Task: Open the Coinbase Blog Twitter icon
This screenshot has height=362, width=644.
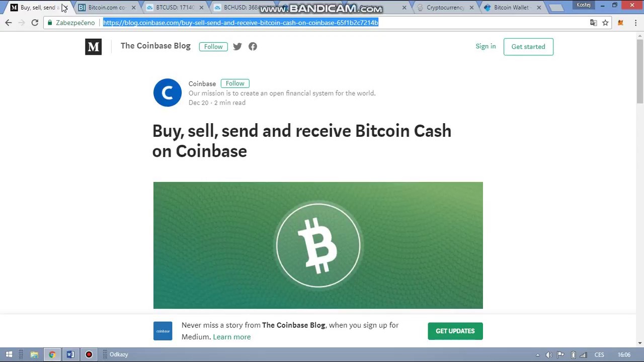Action: (x=237, y=46)
